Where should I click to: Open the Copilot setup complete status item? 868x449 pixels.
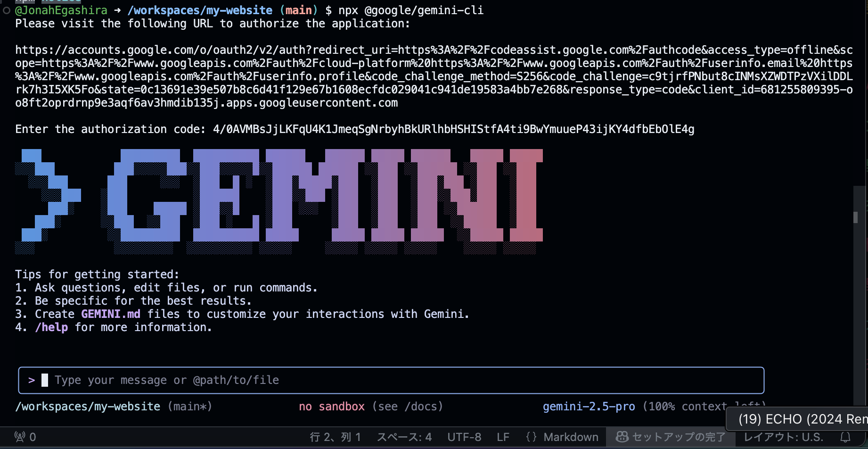671,437
